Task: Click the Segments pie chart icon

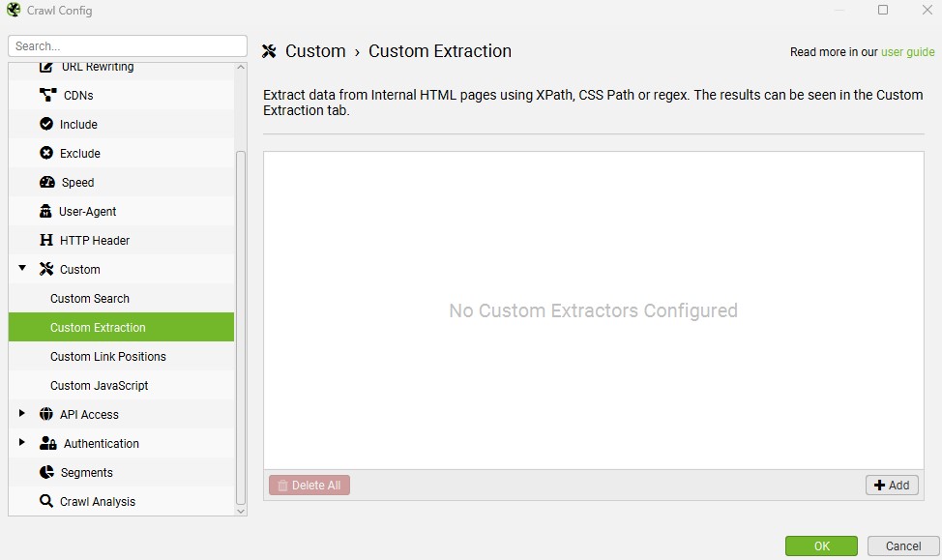Action: (46, 472)
